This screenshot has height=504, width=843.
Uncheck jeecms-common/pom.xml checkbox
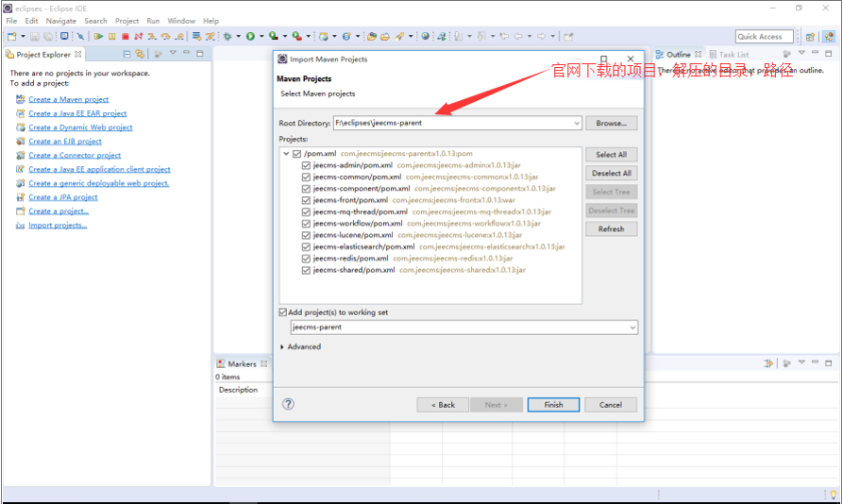point(306,176)
